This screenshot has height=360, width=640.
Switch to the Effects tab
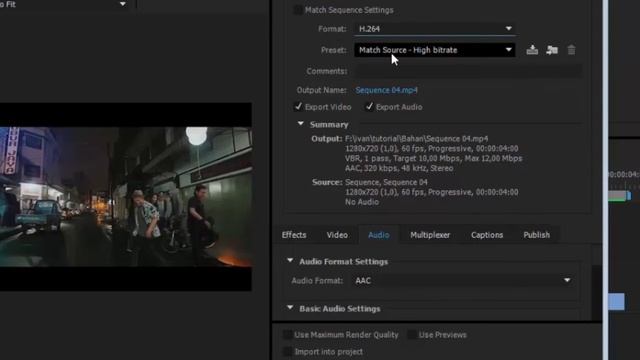pos(294,235)
